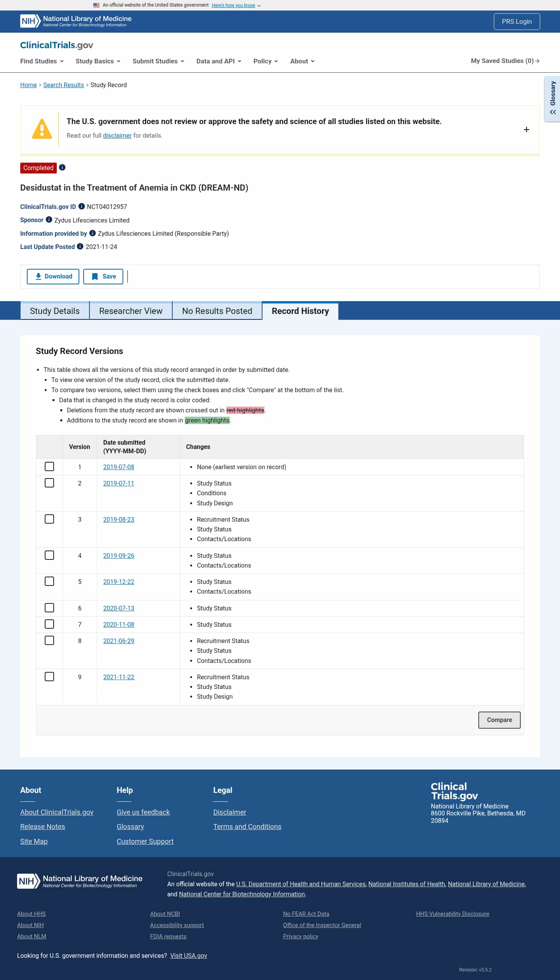
Task: Tick the checkbox for version 9
Action: coord(49,677)
